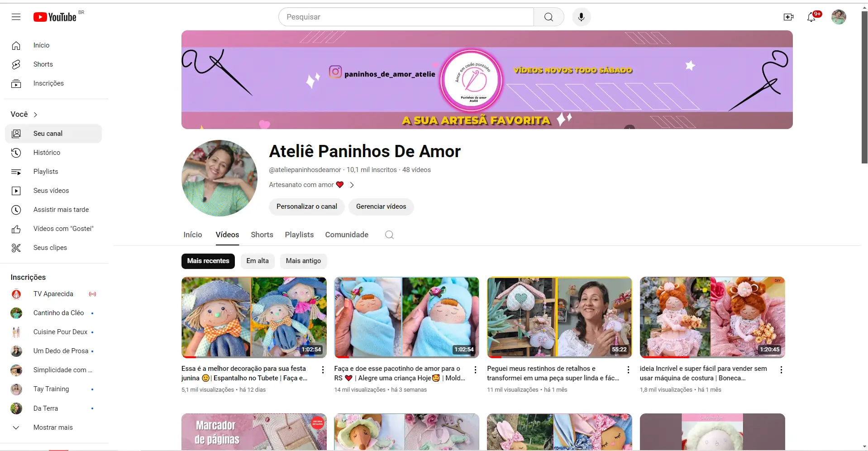
Task: Open the Um Dedo de Prosa subscription
Action: coord(53,351)
